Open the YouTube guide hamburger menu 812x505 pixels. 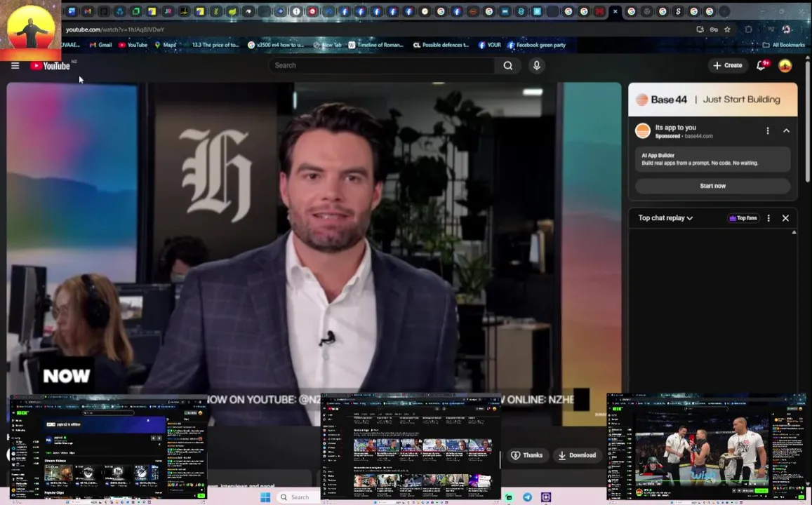click(x=15, y=66)
